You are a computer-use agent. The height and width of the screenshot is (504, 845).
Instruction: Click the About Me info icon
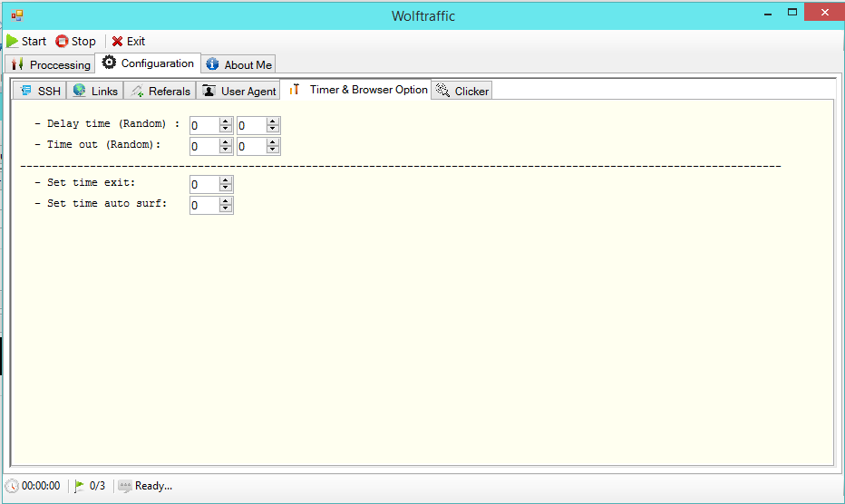[212, 64]
